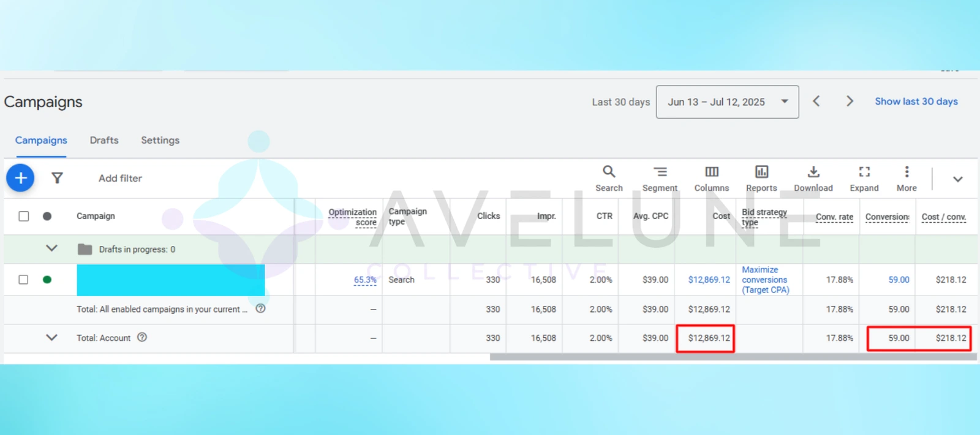Click the Drafts in progress: 0 label
The height and width of the screenshot is (435, 980).
[x=137, y=249]
